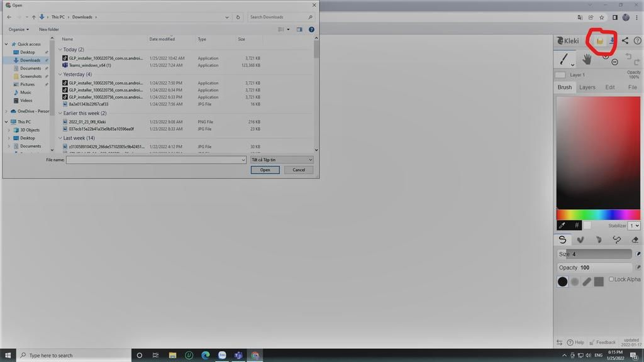Open the Help link at Kleki panel bottom
This screenshot has width=644, height=362.
point(576,343)
